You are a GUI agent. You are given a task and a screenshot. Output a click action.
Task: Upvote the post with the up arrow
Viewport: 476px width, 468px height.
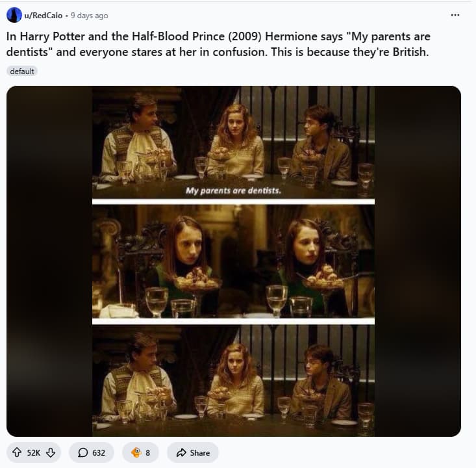pos(17,452)
